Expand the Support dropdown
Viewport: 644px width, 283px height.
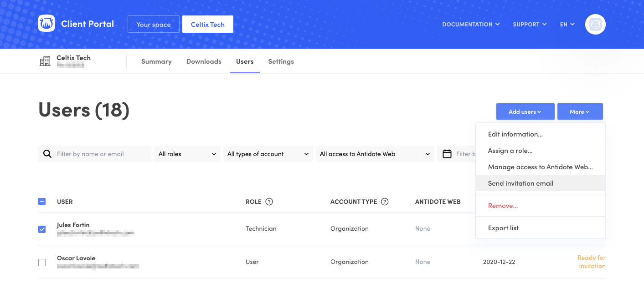click(x=530, y=25)
